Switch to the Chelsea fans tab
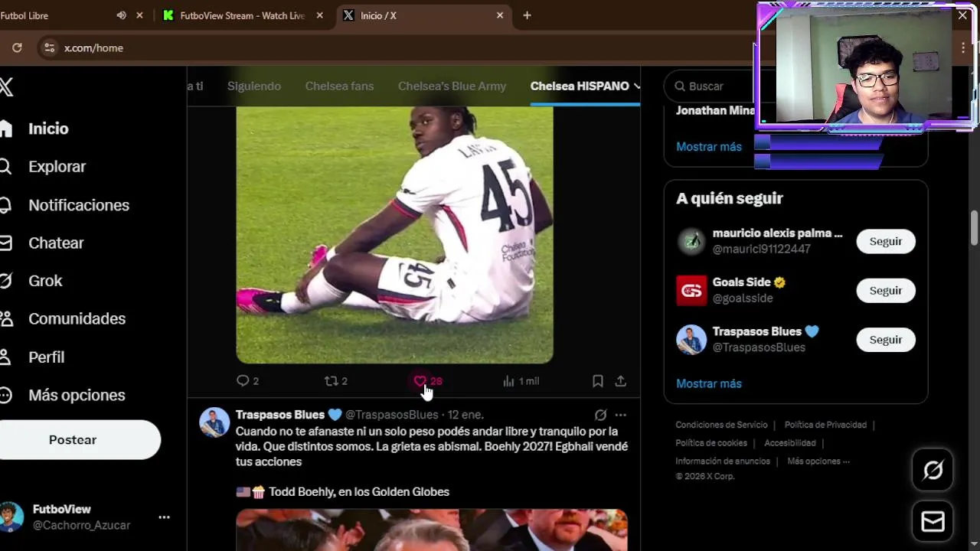This screenshot has height=551, width=980. pyautogui.click(x=339, y=86)
